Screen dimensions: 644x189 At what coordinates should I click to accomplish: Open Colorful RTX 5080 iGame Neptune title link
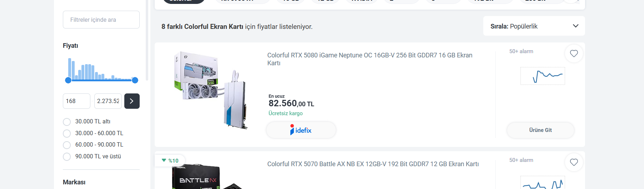pyautogui.click(x=370, y=59)
